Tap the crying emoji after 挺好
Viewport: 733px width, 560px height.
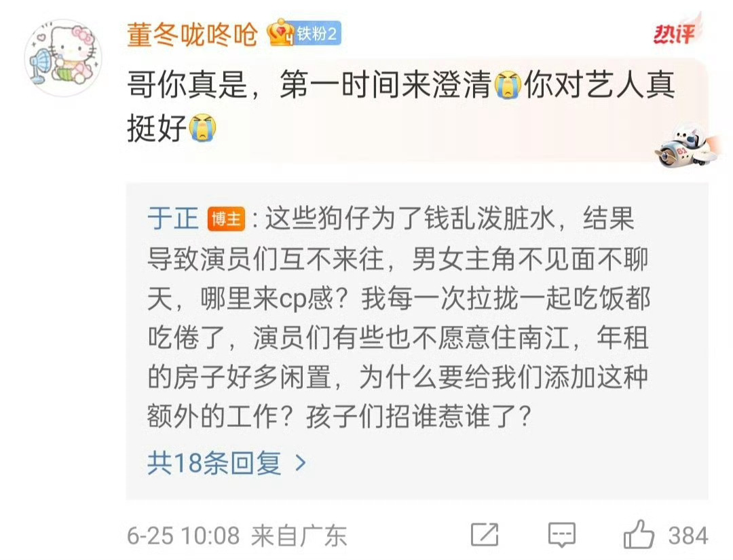click(202, 128)
